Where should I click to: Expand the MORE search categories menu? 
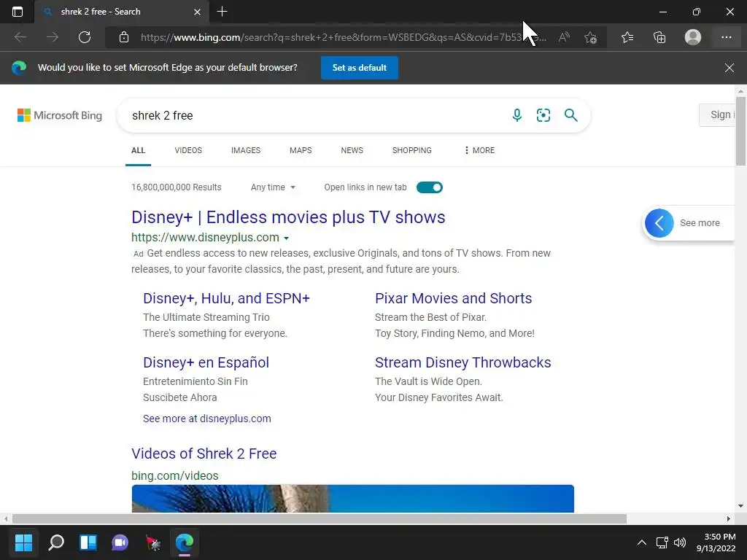click(x=479, y=150)
